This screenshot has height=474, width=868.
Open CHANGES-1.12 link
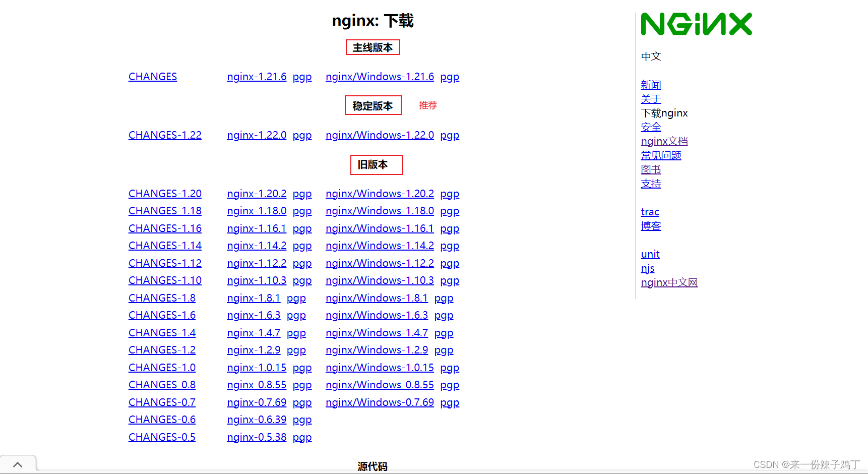click(x=165, y=263)
